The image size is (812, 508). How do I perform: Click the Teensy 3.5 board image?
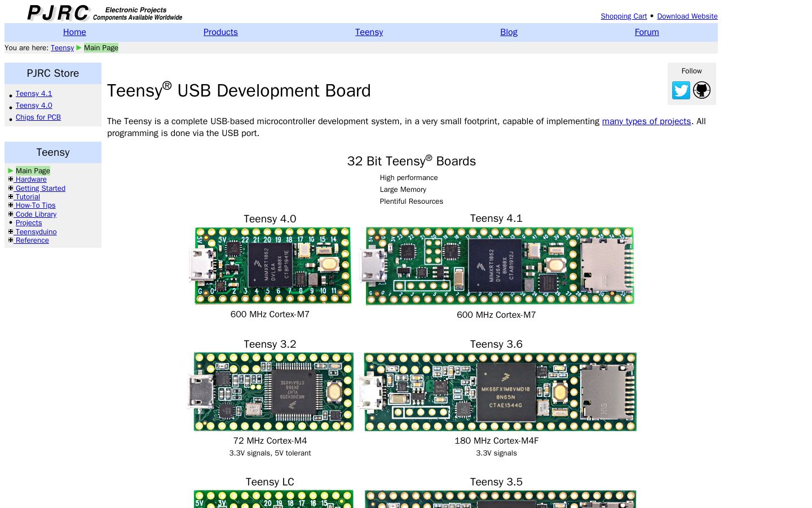point(500,499)
